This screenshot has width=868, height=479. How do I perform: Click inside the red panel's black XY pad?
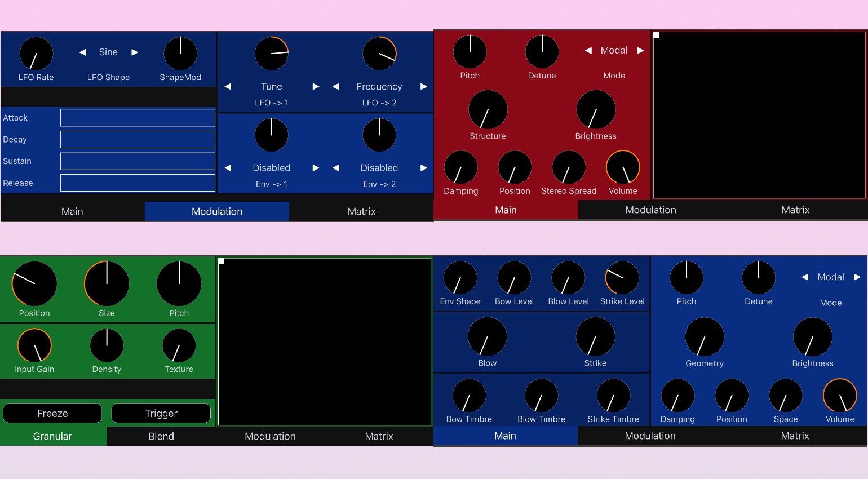point(759,115)
